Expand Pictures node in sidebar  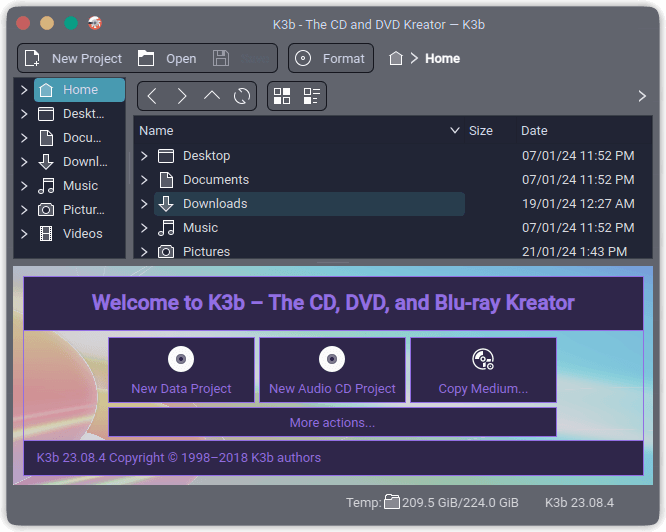[24, 210]
